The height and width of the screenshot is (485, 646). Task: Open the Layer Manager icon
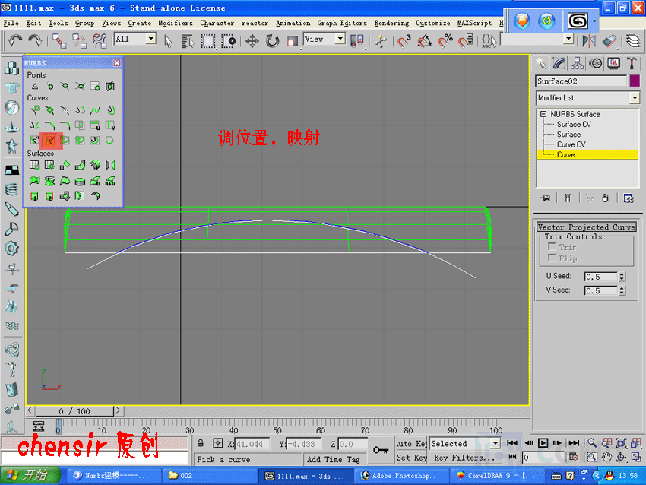(x=633, y=41)
